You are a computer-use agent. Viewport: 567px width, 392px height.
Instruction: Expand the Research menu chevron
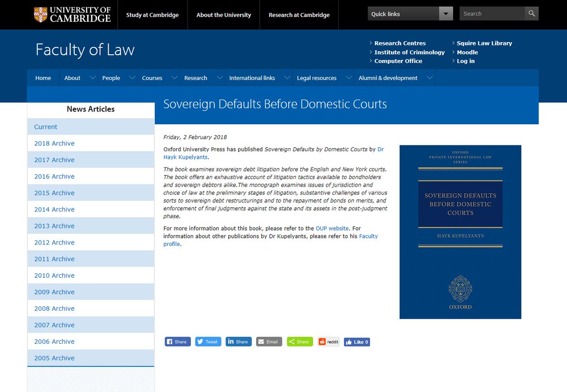point(219,77)
